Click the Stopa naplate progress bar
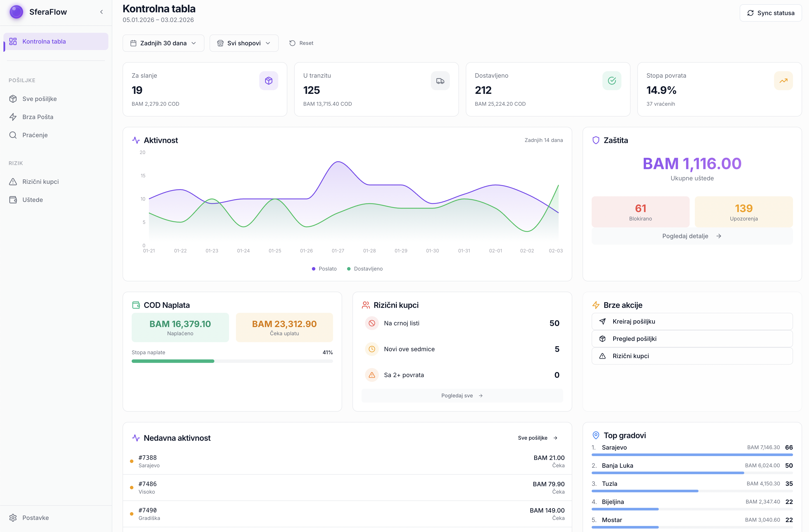The width and height of the screenshot is (809, 532). pos(232,361)
